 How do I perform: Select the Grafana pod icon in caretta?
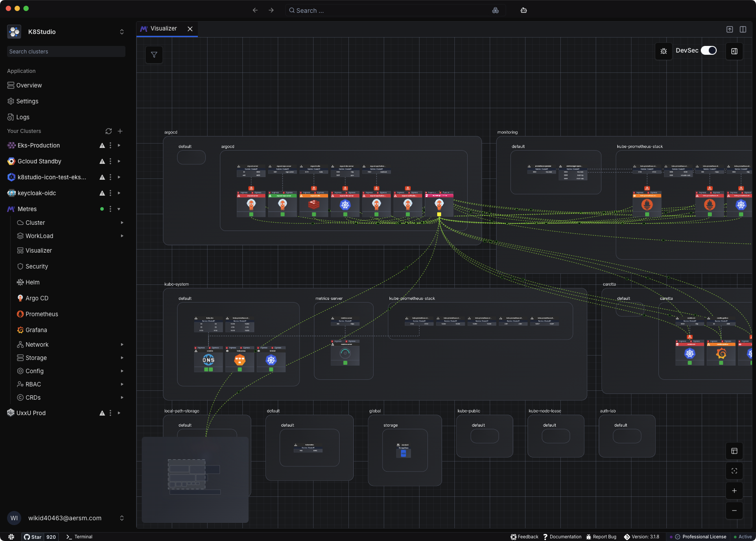[721, 353]
